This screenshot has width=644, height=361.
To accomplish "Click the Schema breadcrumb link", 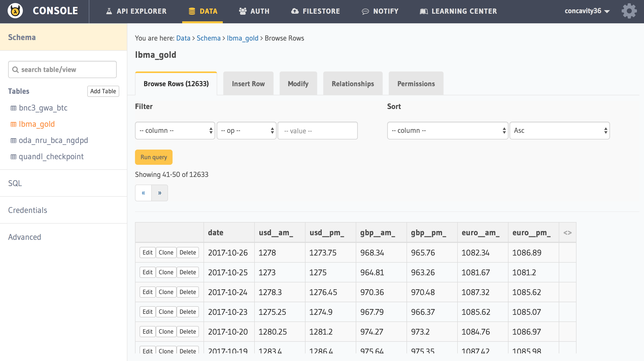I will point(208,38).
